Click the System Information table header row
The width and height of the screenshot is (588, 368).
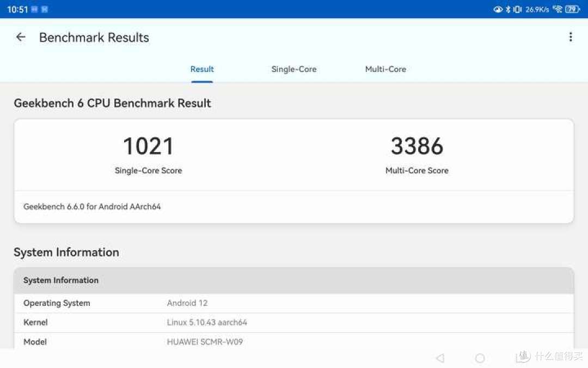293,281
